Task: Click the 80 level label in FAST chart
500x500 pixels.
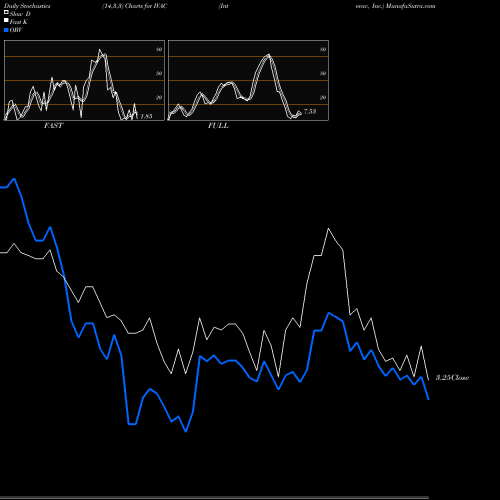Action: click(x=159, y=50)
